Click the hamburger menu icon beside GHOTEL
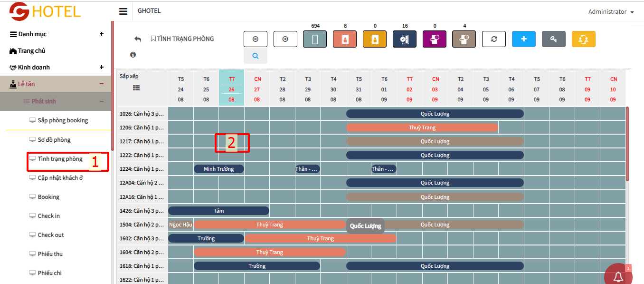The width and height of the screenshot is (644, 284). click(x=123, y=11)
